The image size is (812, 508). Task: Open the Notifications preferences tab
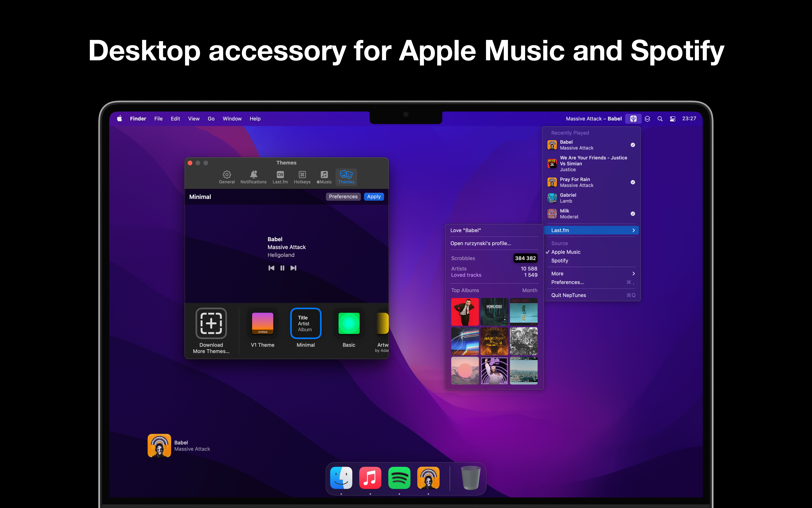pyautogui.click(x=253, y=177)
